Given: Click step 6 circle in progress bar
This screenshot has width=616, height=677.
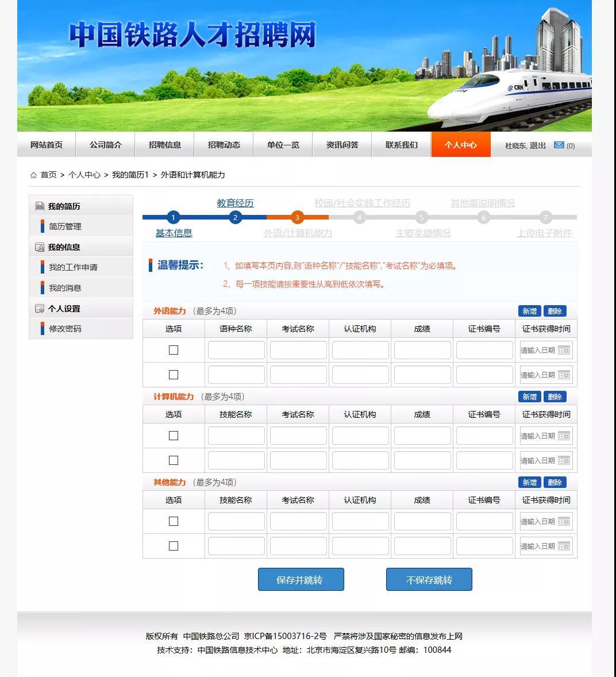Looking at the screenshot, I should (x=483, y=217).
